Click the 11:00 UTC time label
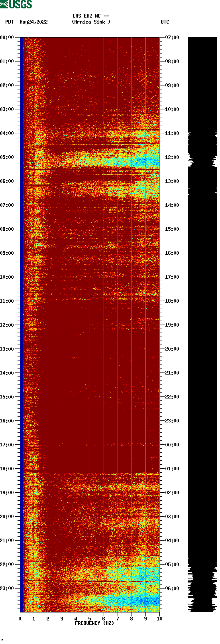 pos(172,133)
